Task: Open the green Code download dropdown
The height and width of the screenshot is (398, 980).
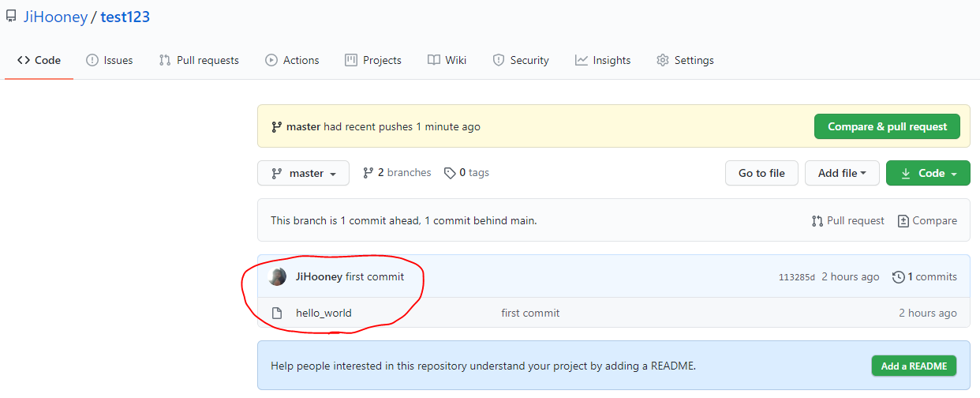Action: [928, 173]
